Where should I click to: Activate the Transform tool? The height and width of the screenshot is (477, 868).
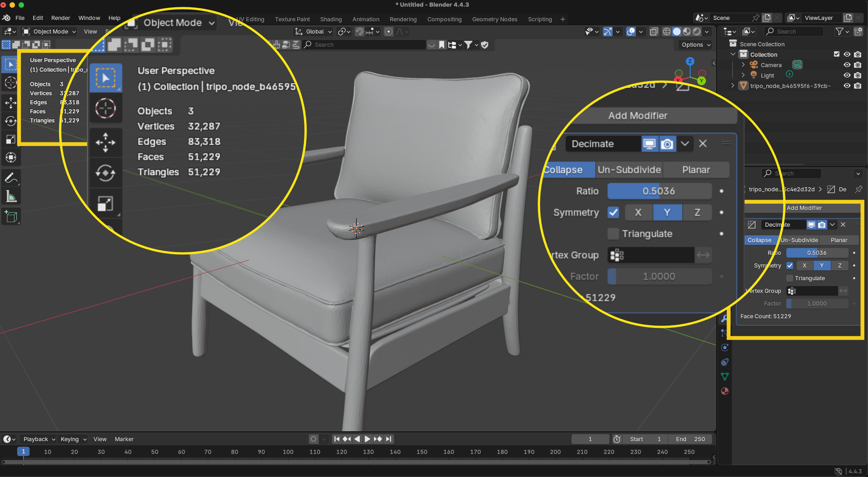click(11, 158)
